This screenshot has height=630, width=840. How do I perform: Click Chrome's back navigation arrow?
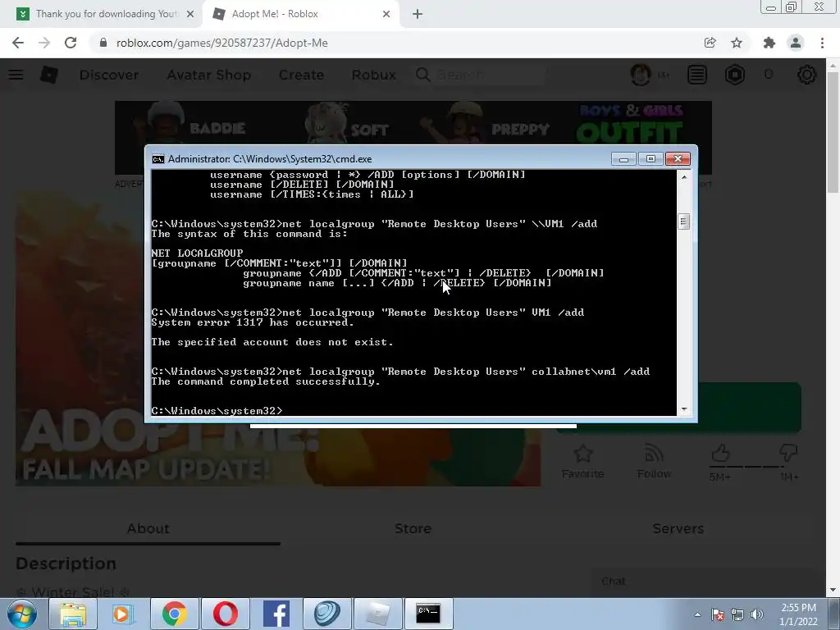[x=18, y=43]
